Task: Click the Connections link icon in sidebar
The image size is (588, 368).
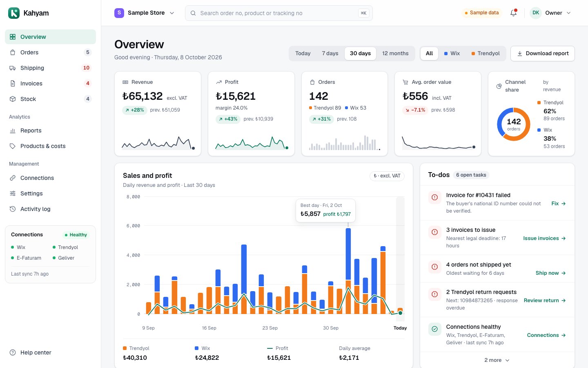Action: (x=13, y=178)
